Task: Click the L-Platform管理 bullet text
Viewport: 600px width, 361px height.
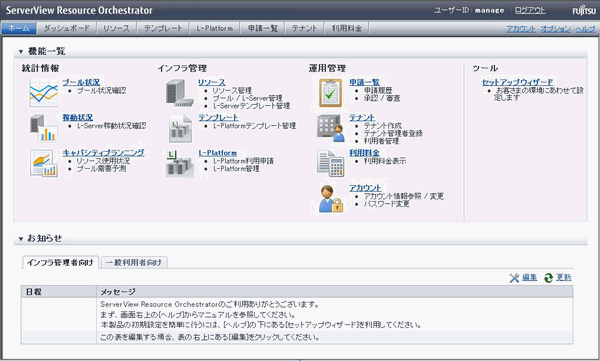Action: (236, 169)
